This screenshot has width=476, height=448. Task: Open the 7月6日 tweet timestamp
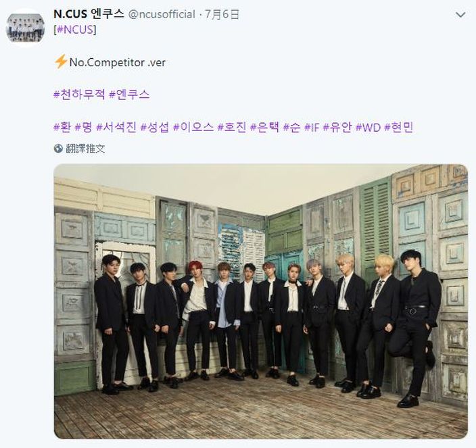(222, 14)
